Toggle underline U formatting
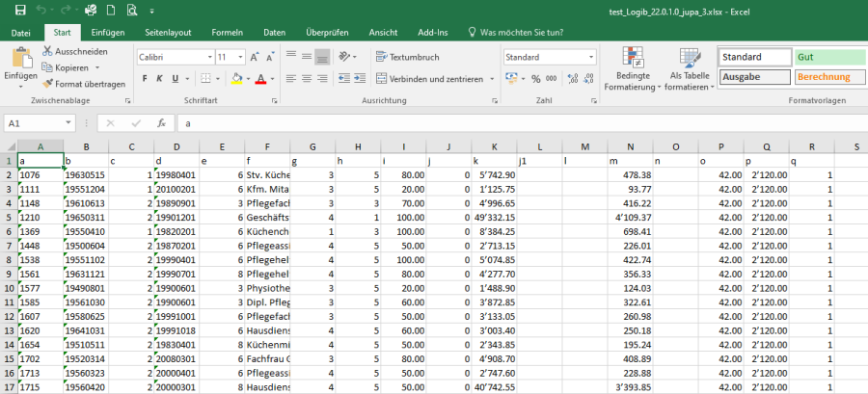The image size is (868, 394). click(175, 78)
